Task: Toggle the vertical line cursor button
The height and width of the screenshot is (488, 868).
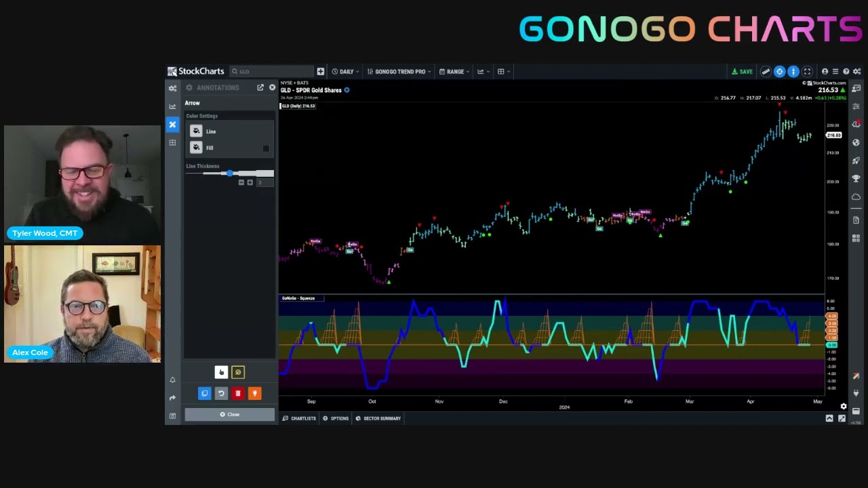Action: [x=793, y=71]
